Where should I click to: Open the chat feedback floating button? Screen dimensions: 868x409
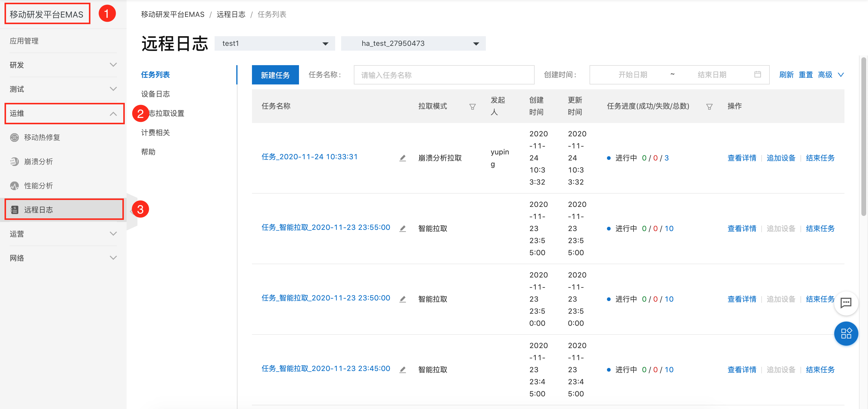pyautogui.click(x=846, y=303)
